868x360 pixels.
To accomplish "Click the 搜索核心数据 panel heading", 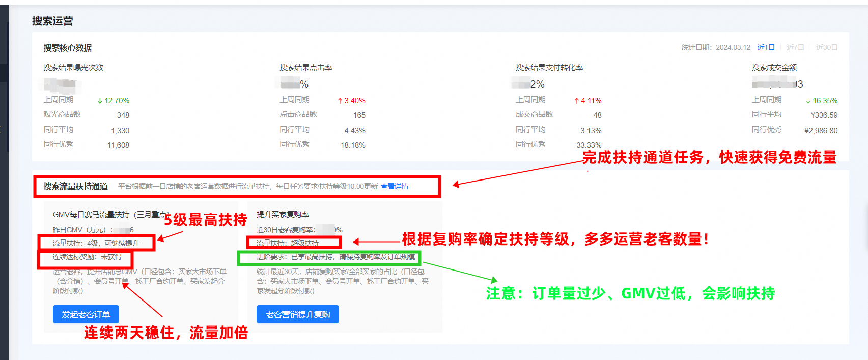I will point(68,48).
